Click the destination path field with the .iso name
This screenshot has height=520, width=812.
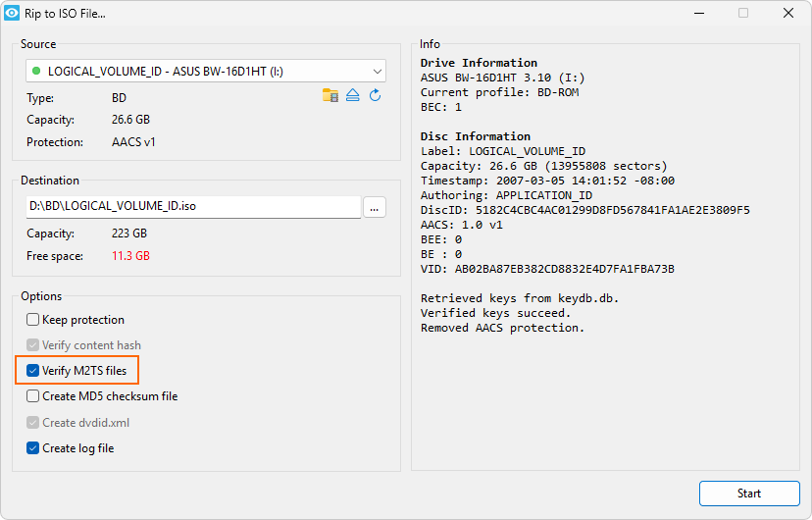point(193,206)
